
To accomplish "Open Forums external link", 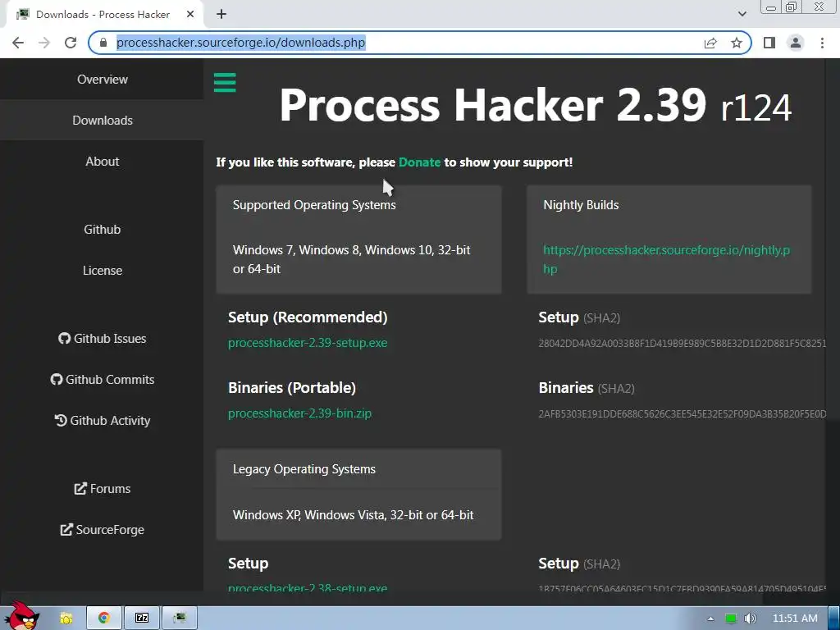I will [103, 489].
